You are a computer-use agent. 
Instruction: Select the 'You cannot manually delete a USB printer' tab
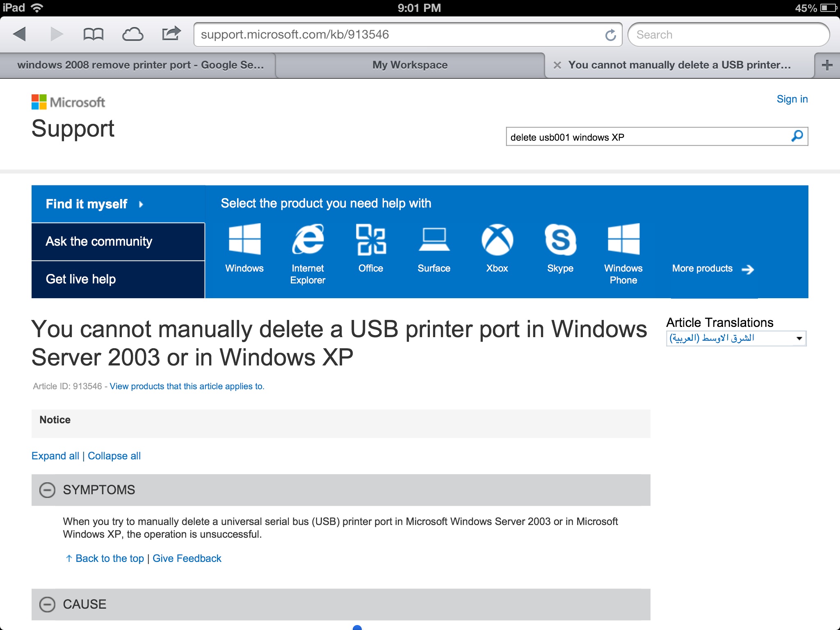click(x=680, y=65)
